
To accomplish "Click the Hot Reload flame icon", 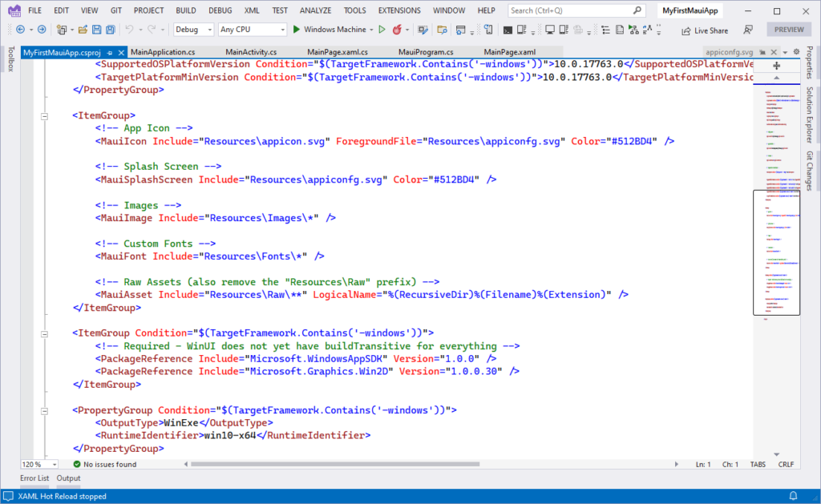I will [398, 30].
